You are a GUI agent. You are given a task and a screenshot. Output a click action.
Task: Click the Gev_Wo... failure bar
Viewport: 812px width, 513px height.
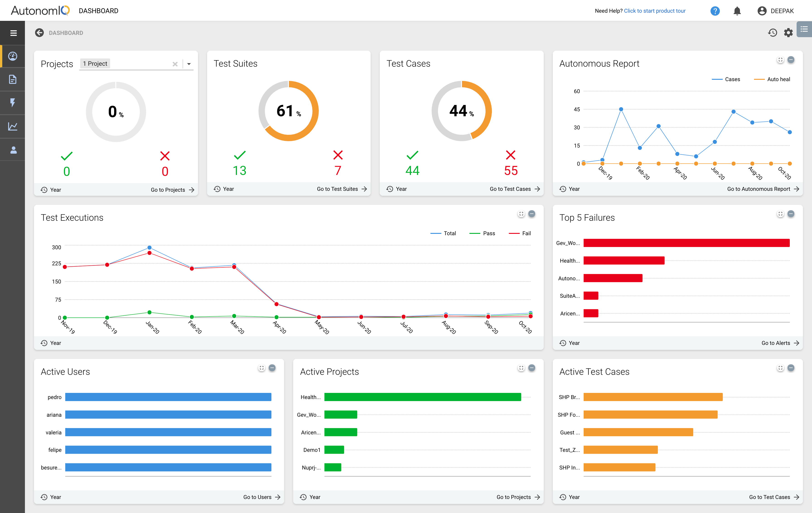(x=686, y=243)
